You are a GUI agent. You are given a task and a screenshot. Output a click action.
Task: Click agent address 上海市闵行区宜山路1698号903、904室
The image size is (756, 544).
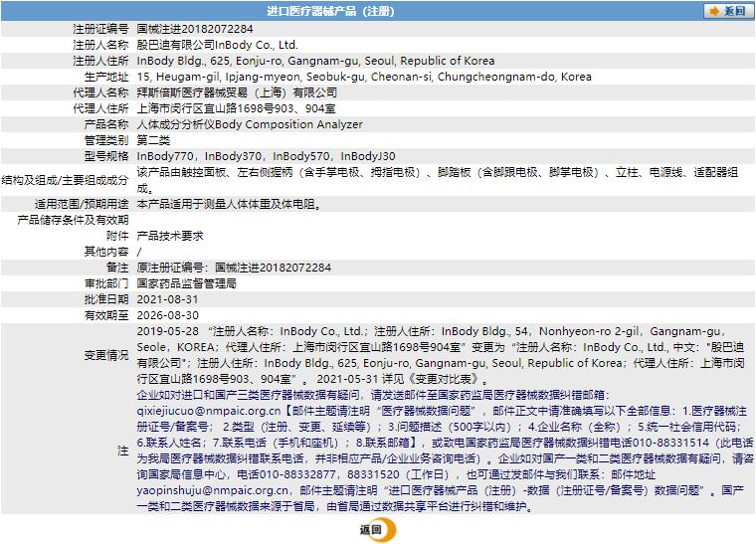tap(236, 108)
